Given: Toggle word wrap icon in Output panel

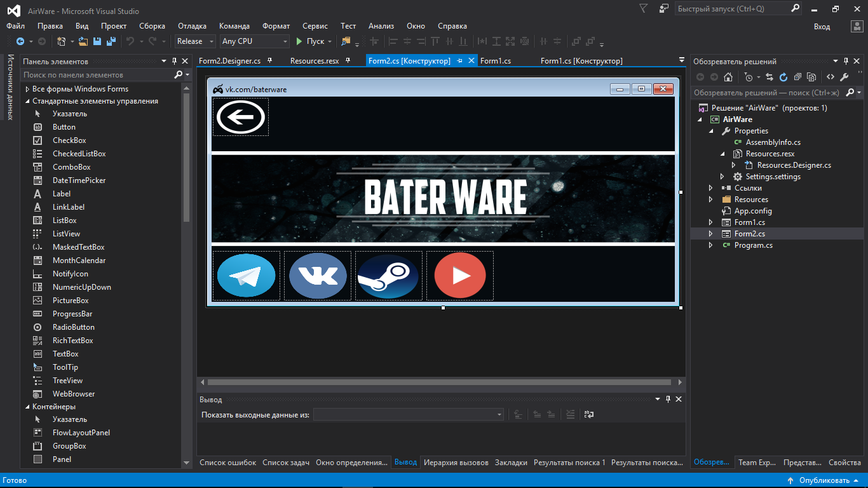Looking at the screenshot, I should click(589, 414).
